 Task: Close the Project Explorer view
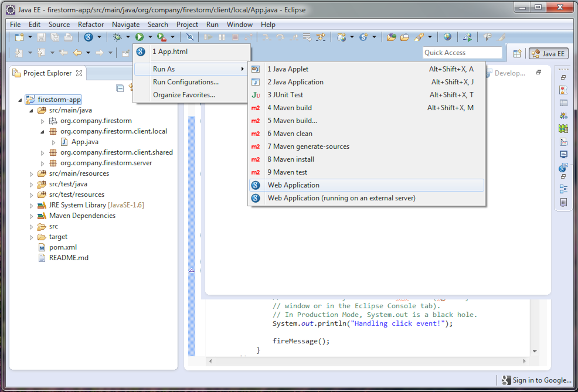(79, 73)
